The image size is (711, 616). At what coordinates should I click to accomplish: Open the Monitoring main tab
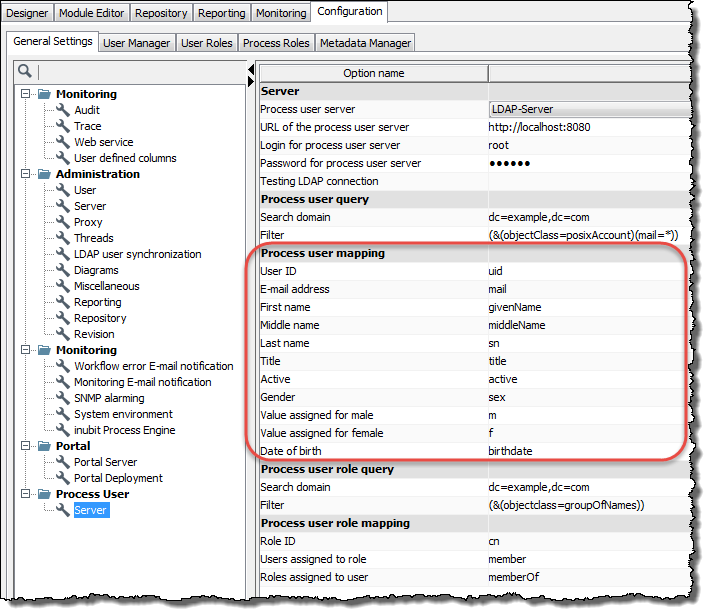click(x=281, y=13)
